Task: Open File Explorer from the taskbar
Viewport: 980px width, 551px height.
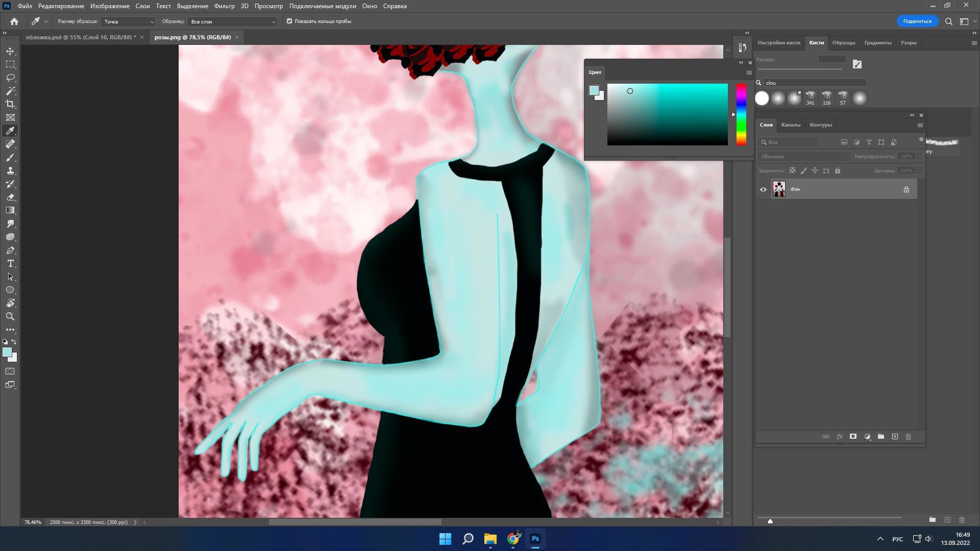Action: (490, 539)
